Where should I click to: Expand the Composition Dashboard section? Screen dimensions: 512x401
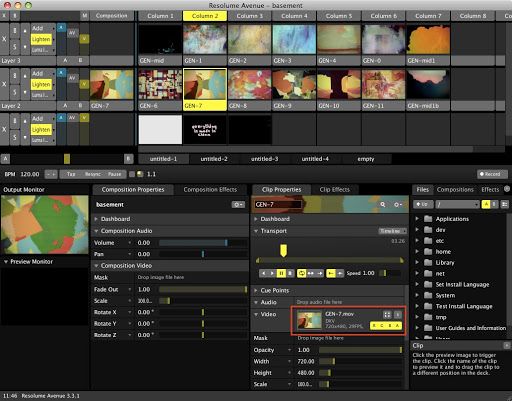click(96, 219)
